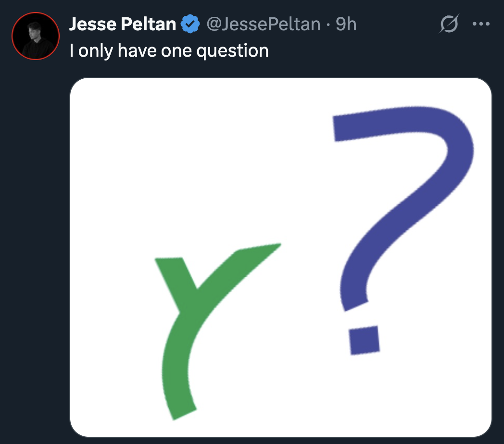This screenshot has width=504, height=444.
Task: Click dark background left of image
Action: click(x=35, y=257)
